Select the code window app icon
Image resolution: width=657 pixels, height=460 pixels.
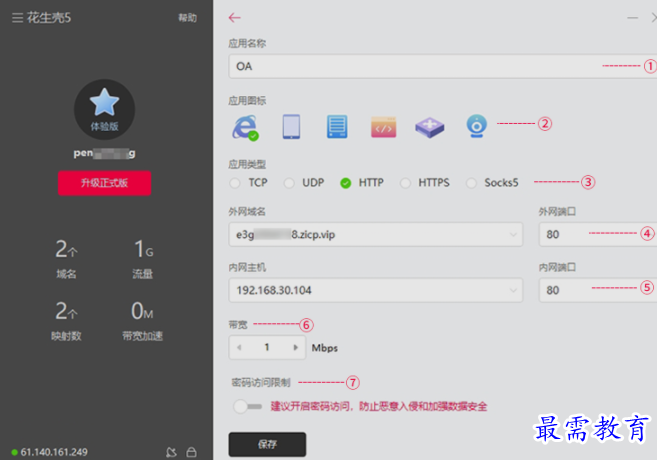pos(383,127)
